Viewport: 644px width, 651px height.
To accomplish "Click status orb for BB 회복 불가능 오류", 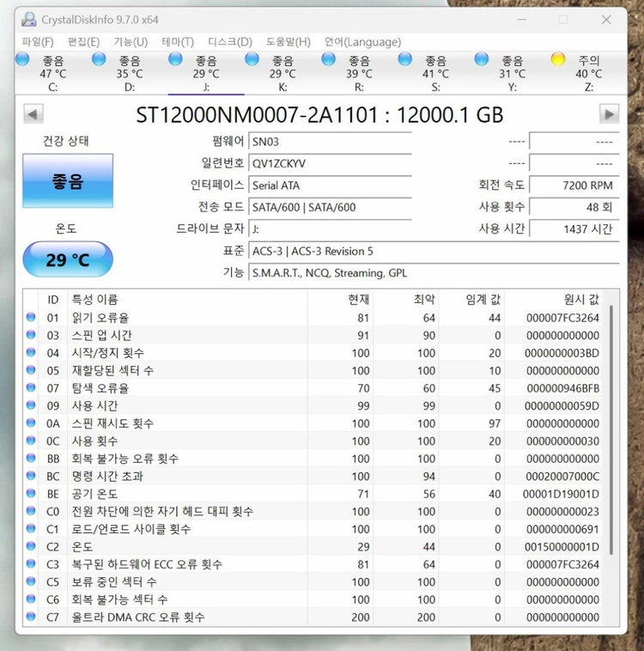I will [31, 458].
